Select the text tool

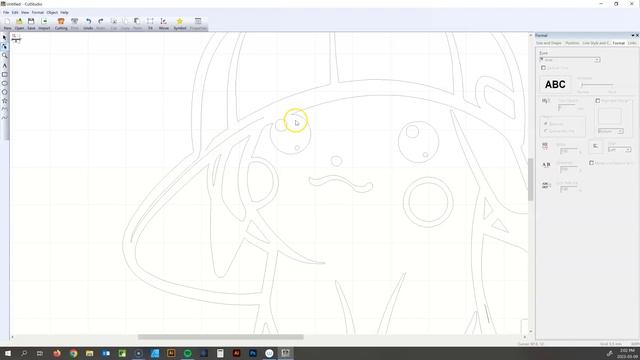[4, 65]
